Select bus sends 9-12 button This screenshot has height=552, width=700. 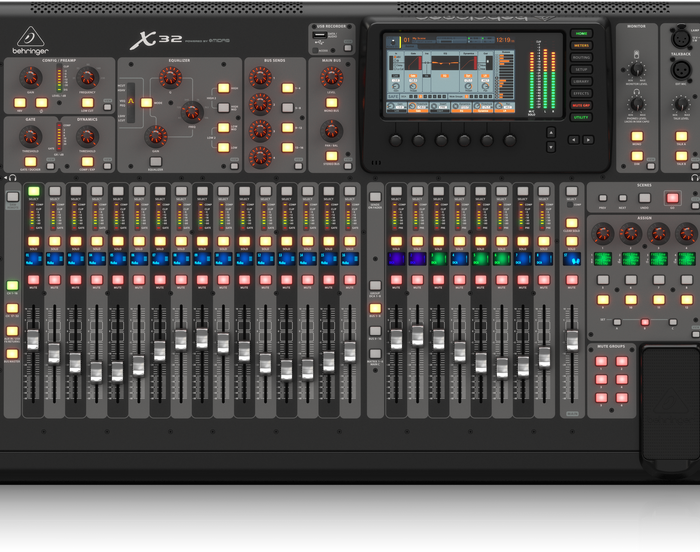(x=288, y=128)
